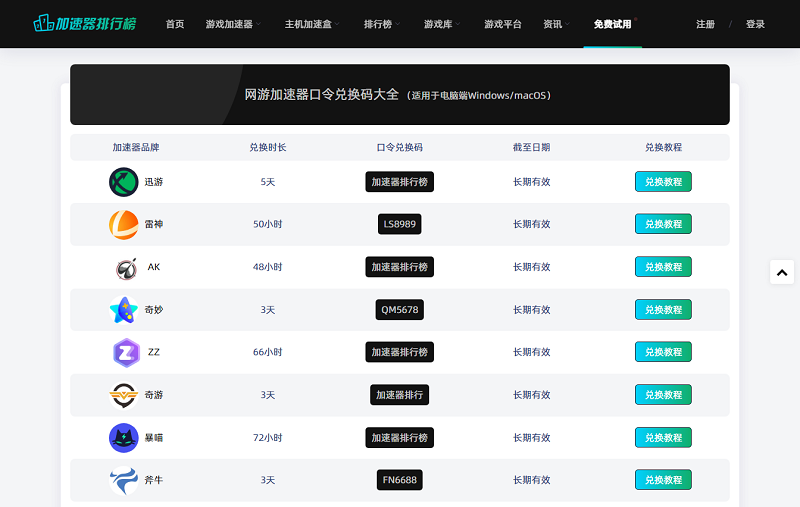The image size is (800, 507).
Task: Click the 斧牛 brand name
Action: [x=154, y=480]
